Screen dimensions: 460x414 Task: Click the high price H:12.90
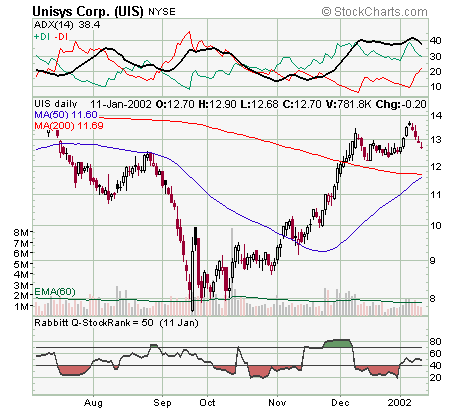click(x=217, y=104)
